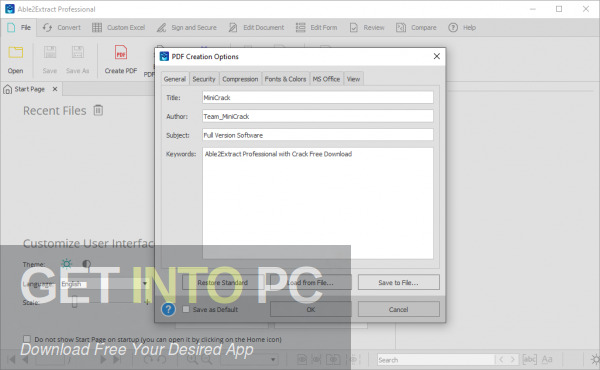Open the Custom Excel ribbon tab
The image size is (600, 370).
tap(119, 28)
